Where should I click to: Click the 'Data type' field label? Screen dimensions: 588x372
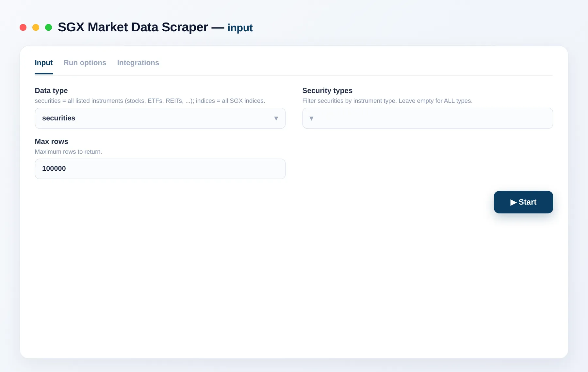click(51, 91)
